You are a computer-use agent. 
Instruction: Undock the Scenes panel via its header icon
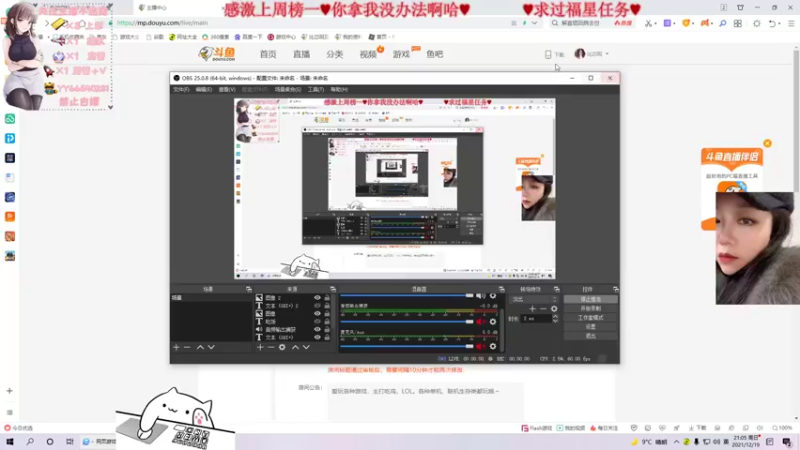248,289
